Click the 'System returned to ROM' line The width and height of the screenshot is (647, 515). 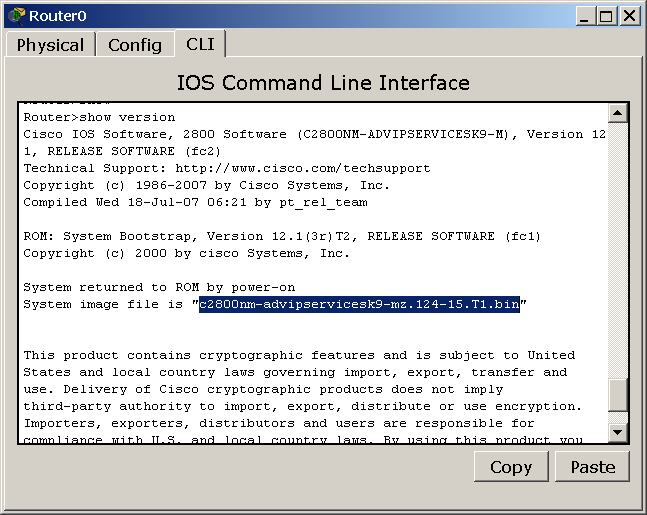[159, 287]
